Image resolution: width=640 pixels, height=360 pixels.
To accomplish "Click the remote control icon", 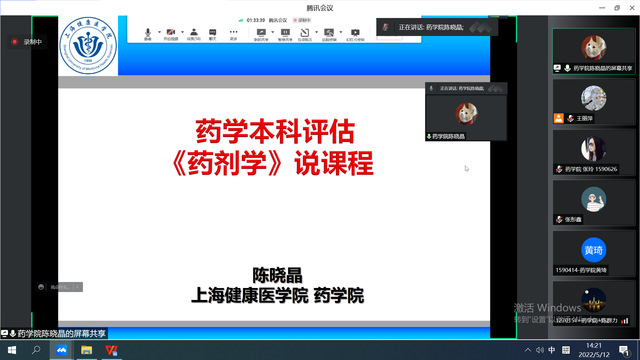I will [329, 34].
